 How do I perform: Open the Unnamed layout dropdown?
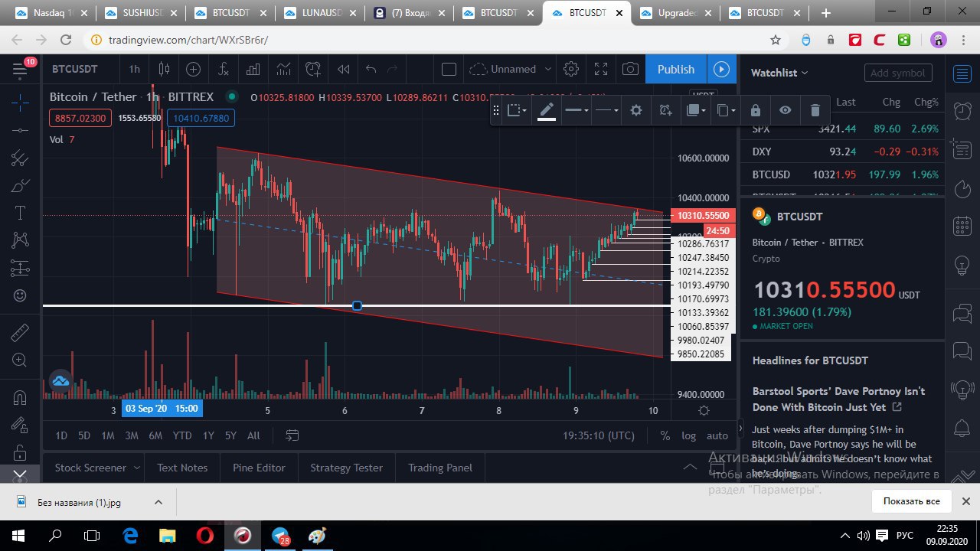click(x=510, y=69)
